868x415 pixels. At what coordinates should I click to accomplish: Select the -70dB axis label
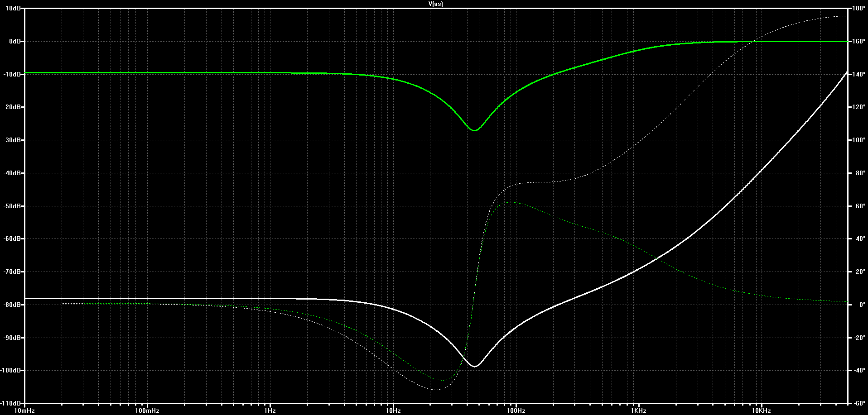(x=12, y=272)
